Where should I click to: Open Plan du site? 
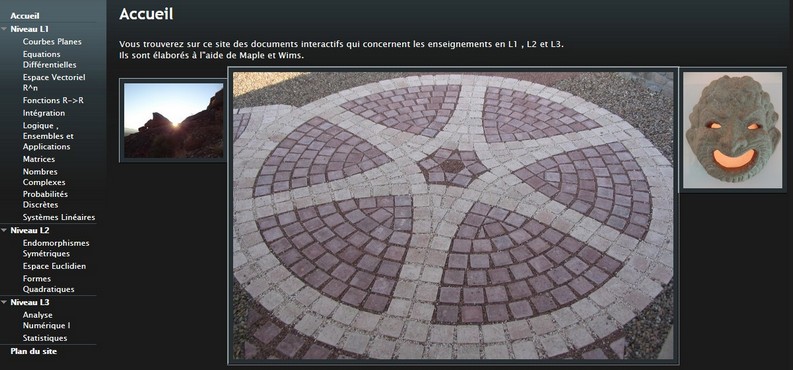[x=33, y=351]
